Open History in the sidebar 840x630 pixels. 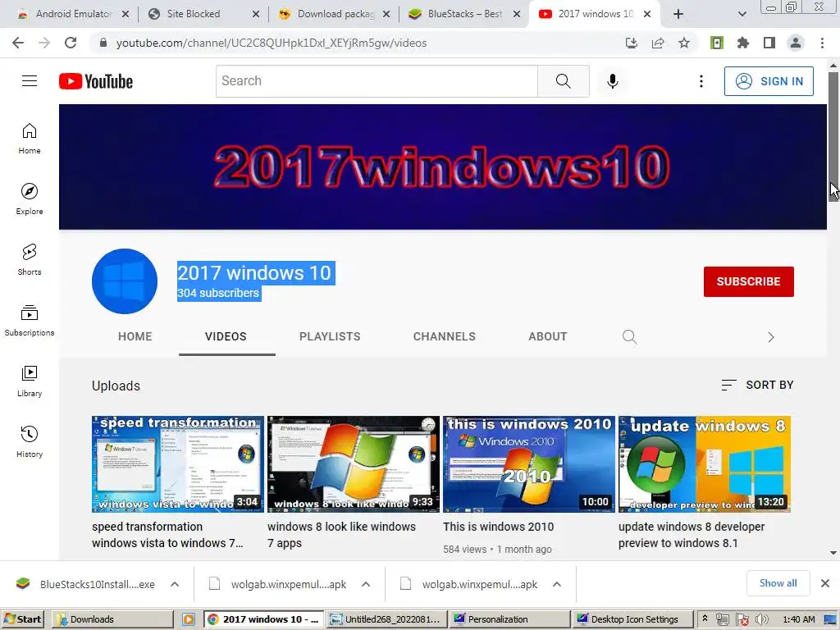click(x=30, y=441)
